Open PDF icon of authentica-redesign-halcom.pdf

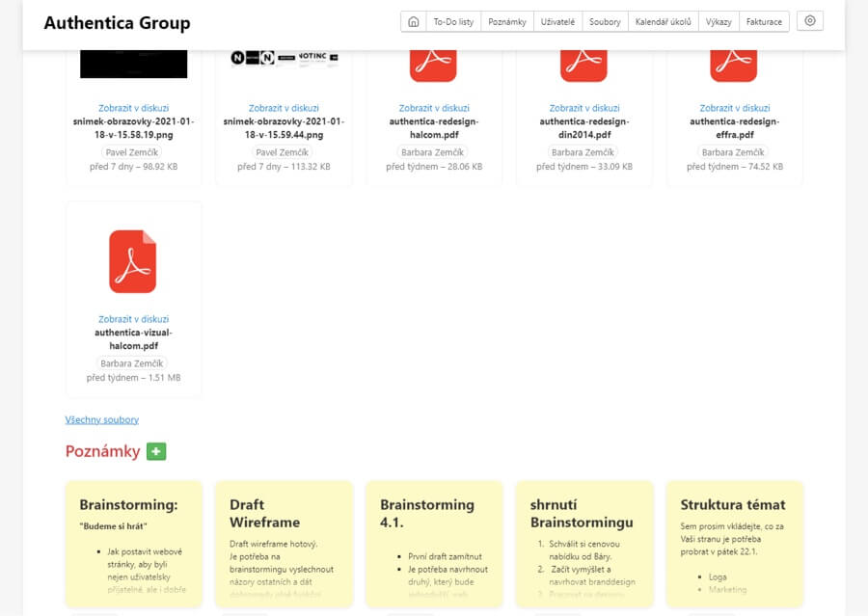pos(433,66)
